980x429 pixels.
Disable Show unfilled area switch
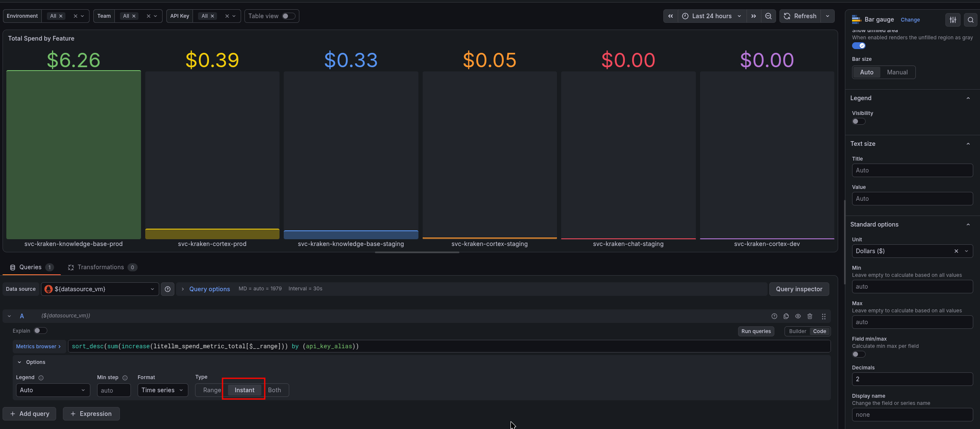click(x=859, y=46)
